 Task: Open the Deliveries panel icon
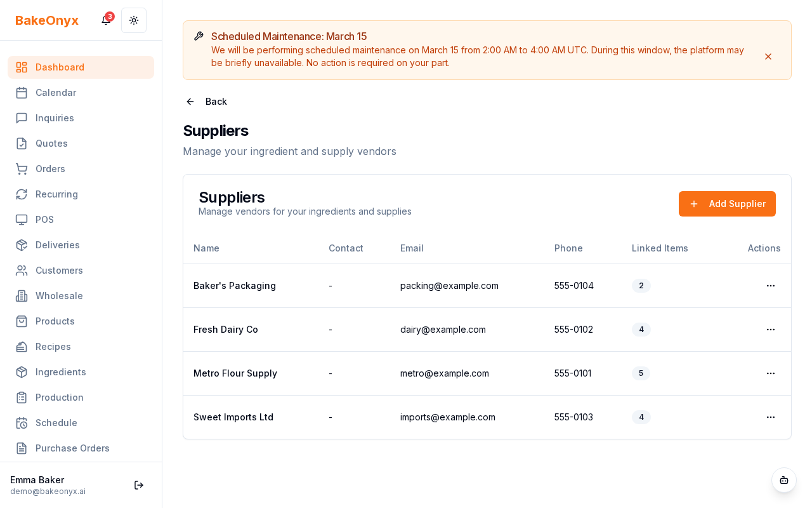click(x=22, y=245)
